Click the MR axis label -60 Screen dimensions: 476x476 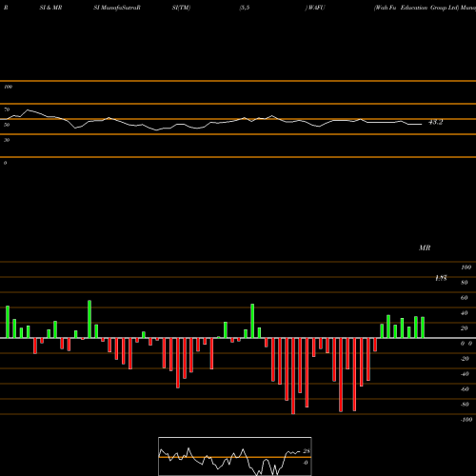(x=465, y=389)
